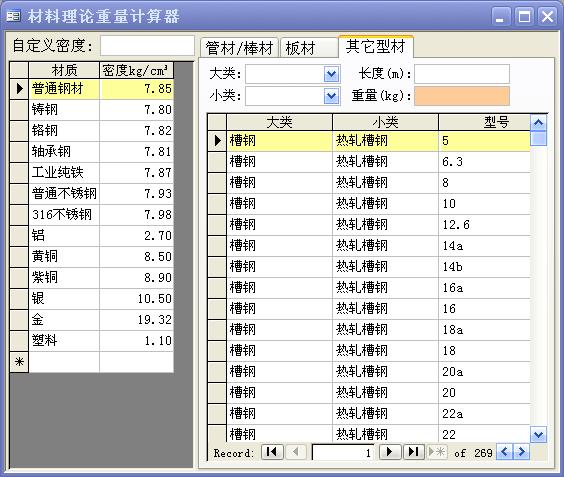564x477 pixels.
Task: Open the 大类 dropdown list
Action: click(331, 74)
